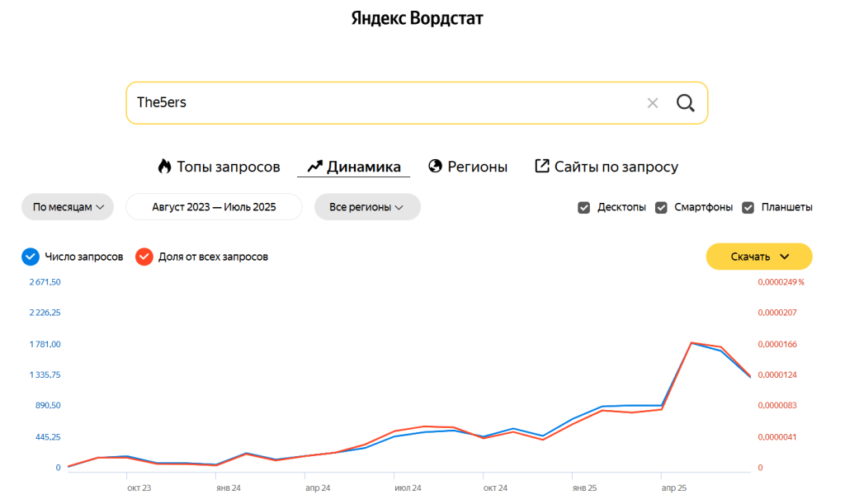Toggle the red Доля от всех запросов series
This screenshot has width=845, height=504.
coord(144,257)
